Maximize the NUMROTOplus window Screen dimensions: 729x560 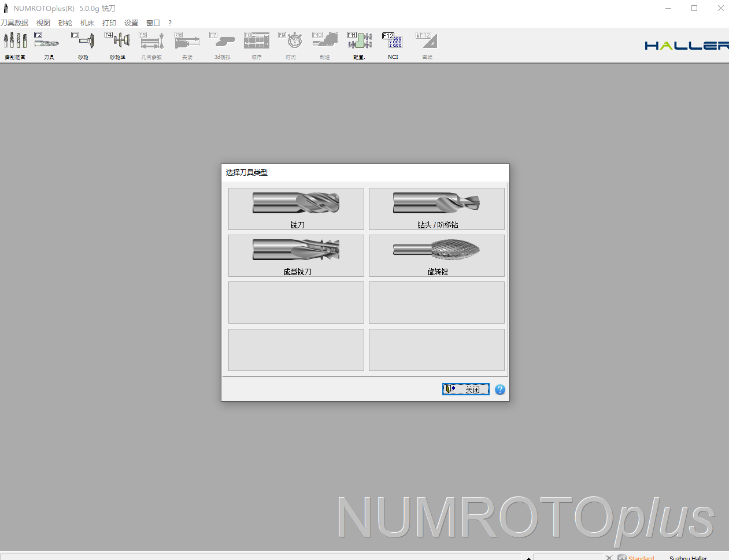coord(694,8)
